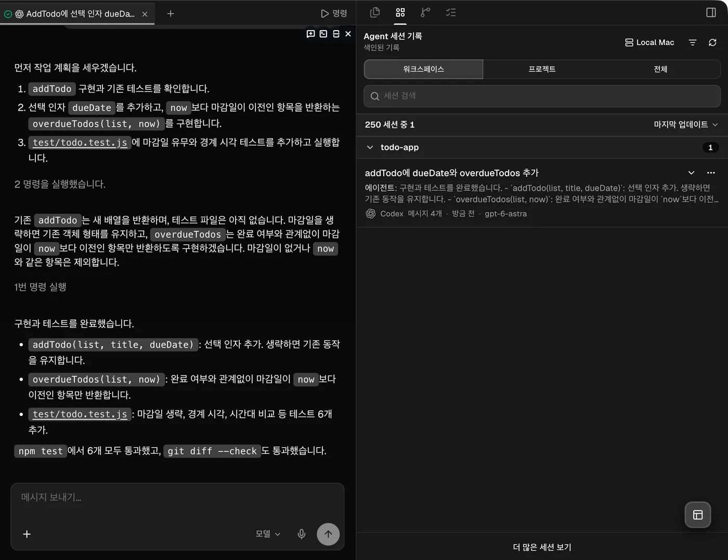Image resolution: width=728 pixels, height=560 pixels.
Task: Run the 명령 play button
Action: coord(334,14)
